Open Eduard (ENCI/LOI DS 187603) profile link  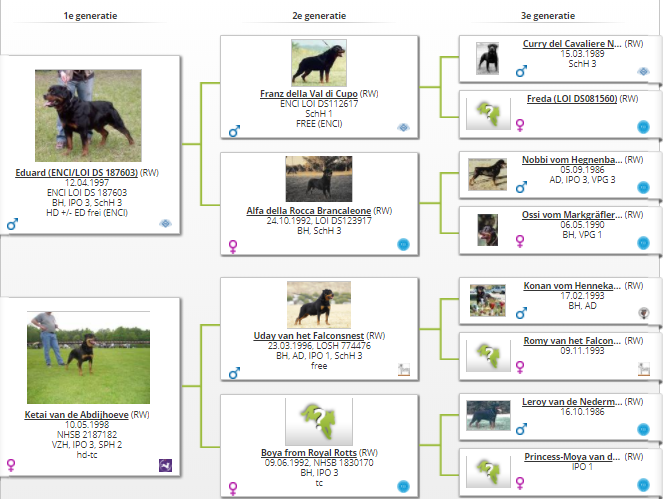click(x=77, y=172)
